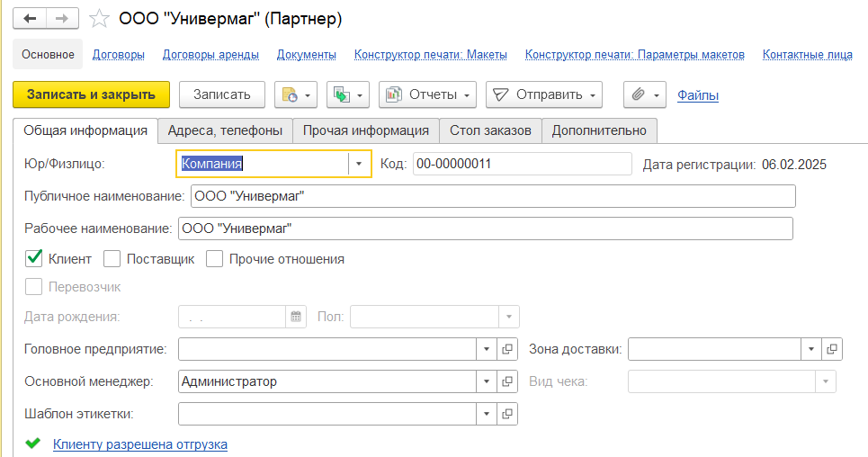Open the Отчеты dropdown menu
The width and height of the screenshot is (868, 457).
[428, 94]
